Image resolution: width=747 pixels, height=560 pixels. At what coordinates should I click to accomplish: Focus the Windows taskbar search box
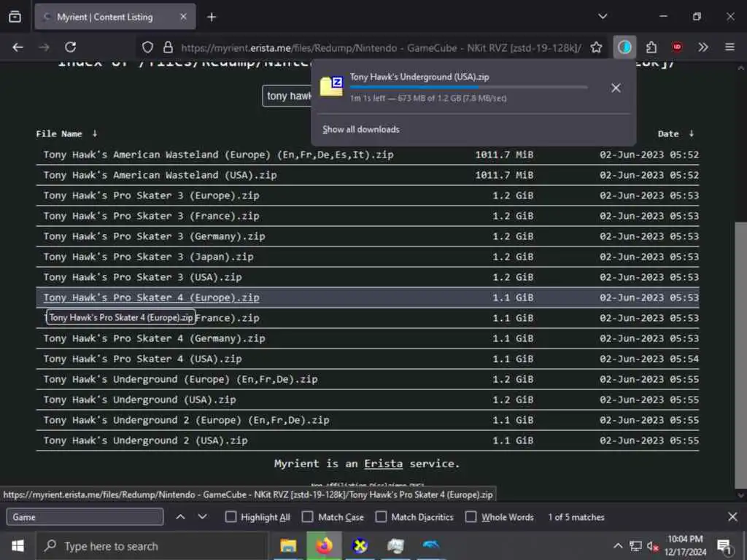click(152, 546)
